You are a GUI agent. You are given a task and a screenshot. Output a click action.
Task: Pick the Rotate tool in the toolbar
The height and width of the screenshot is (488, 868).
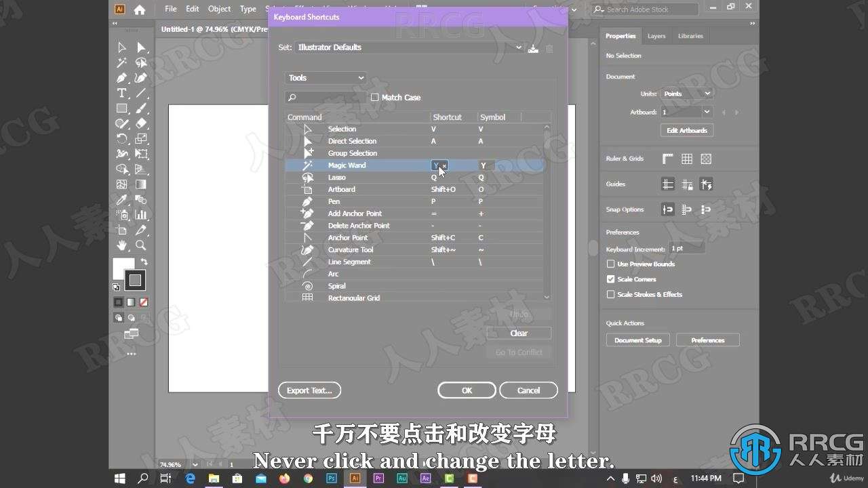tap(122, 139)
